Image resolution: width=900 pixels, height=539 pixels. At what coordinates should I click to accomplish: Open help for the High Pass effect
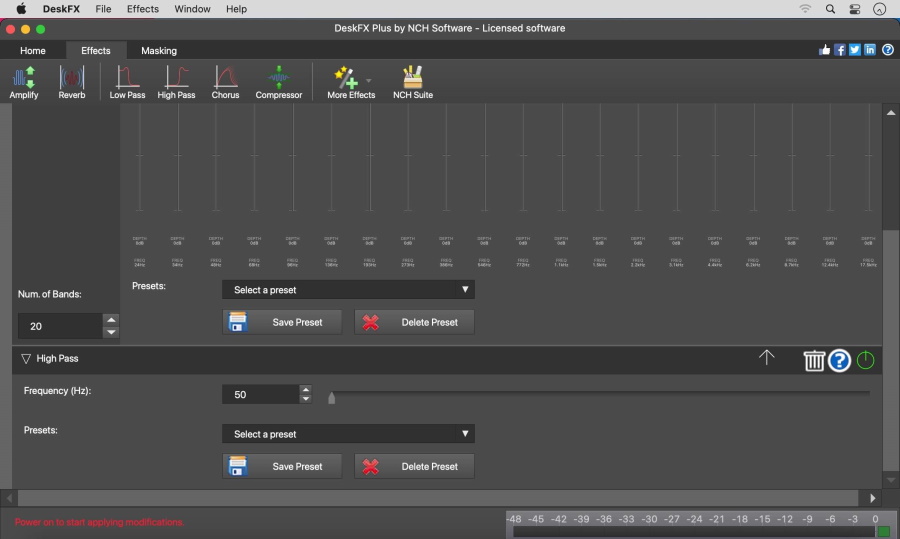click(x=839, y=360)
